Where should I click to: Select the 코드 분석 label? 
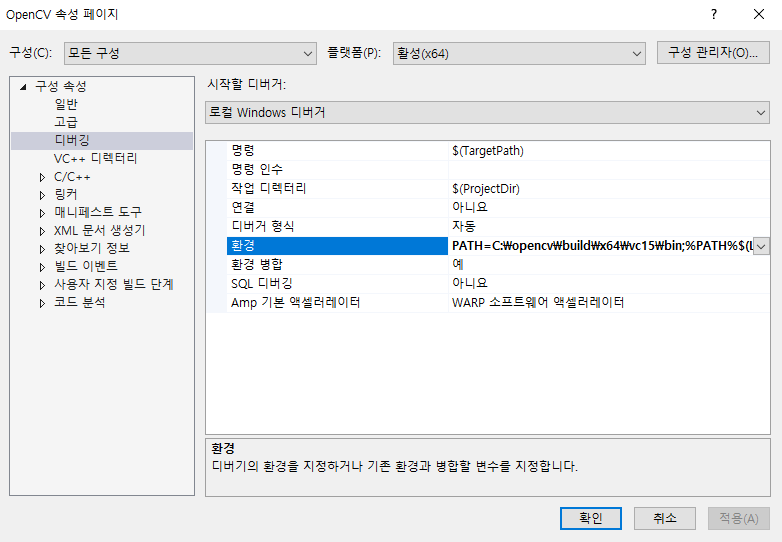80,302
